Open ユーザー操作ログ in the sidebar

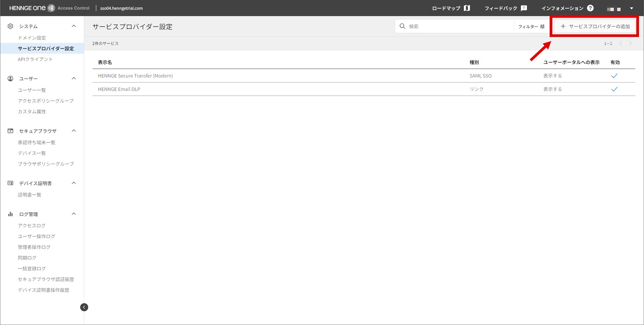(x=37, y=236)
